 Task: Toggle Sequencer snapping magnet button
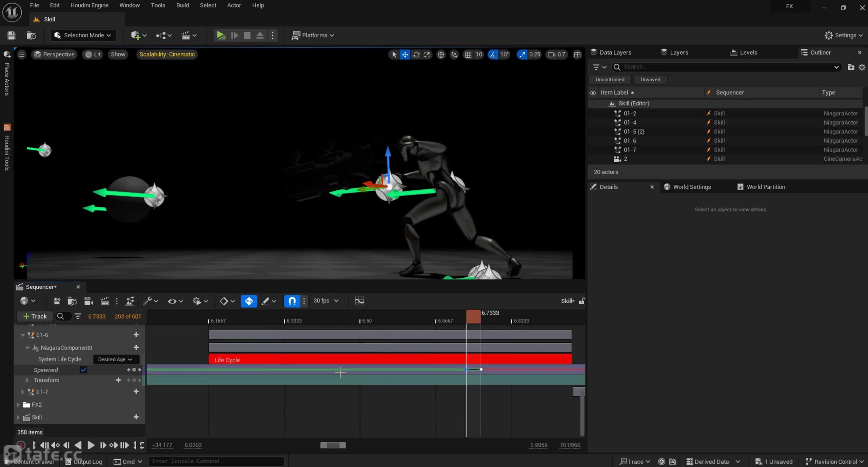[292, 301]
